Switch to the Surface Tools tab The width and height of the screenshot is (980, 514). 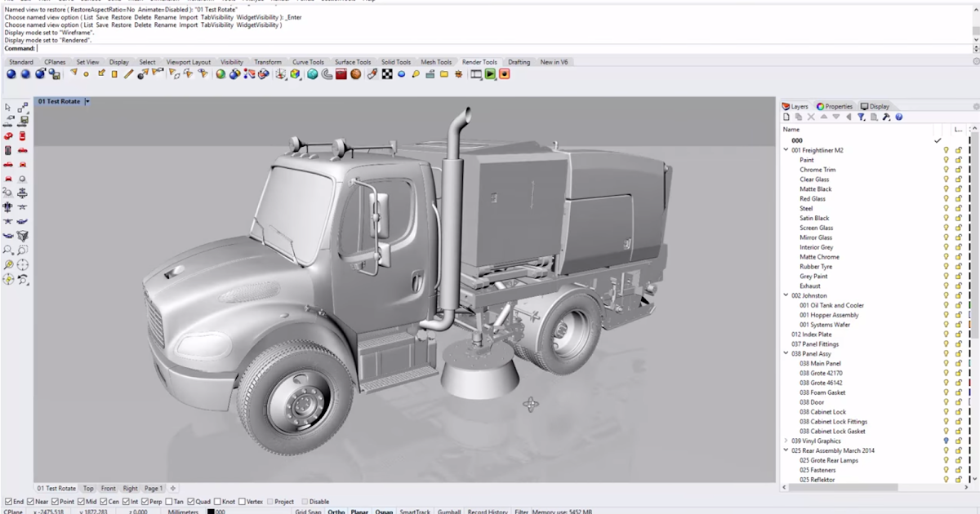[x=353, y=62]
